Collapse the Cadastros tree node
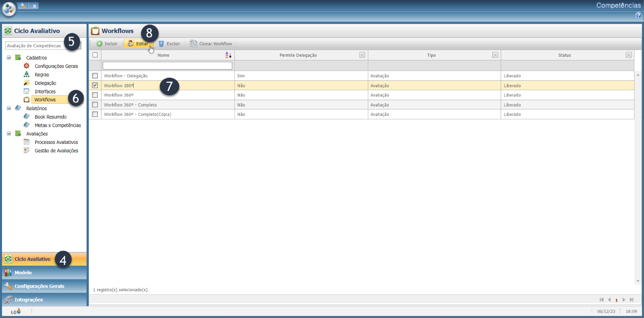 (x=9, y=57)
